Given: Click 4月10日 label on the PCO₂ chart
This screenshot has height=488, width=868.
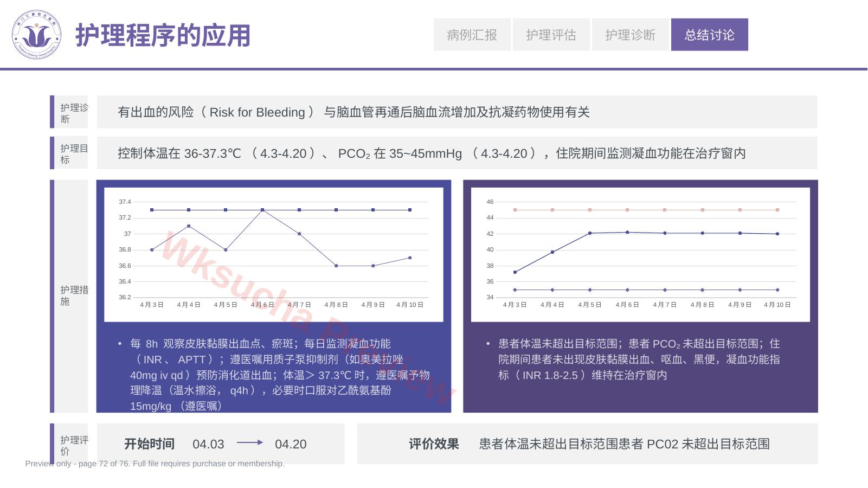Looking at the screenshot, I should pyautogui.click(x=777, y=305).
